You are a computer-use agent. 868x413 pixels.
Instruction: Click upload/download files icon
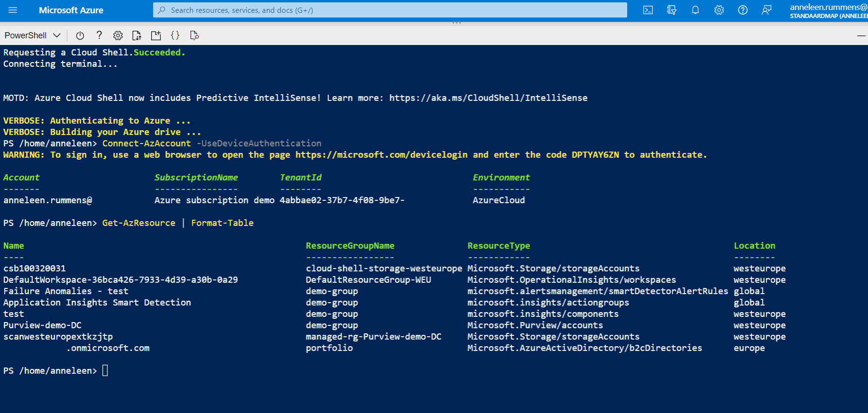[137, 36]
